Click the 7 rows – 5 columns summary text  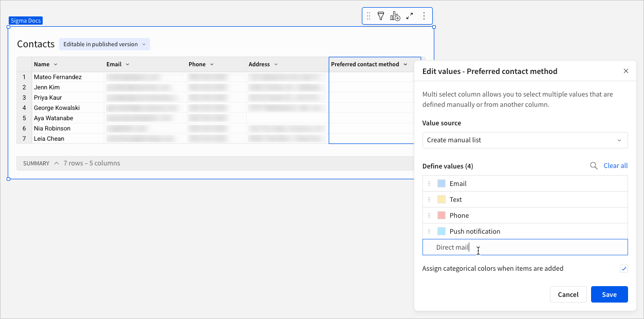point(92,163)
